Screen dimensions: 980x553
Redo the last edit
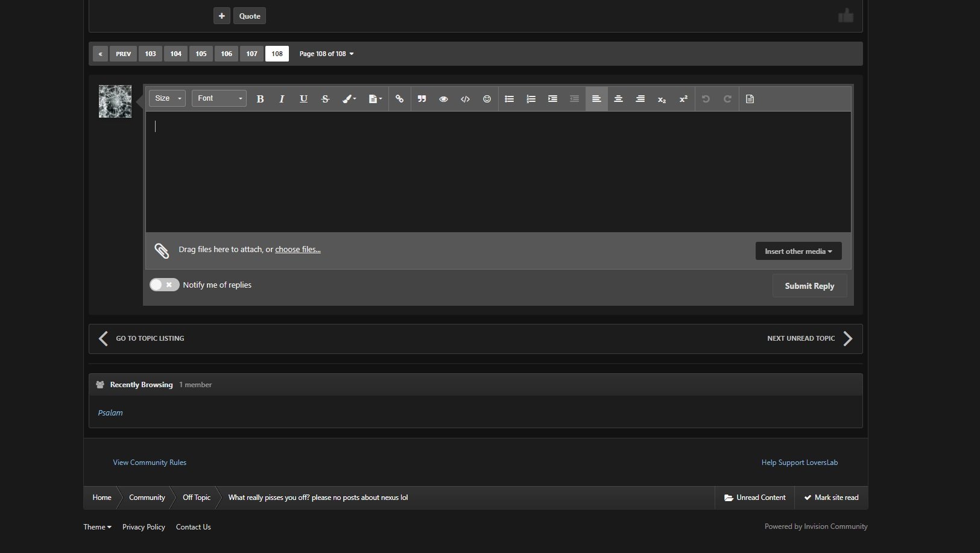point(727,99)
